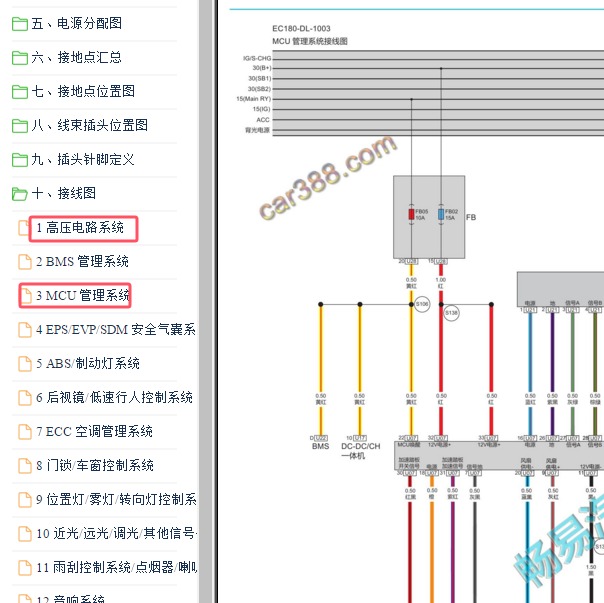The width and height of the screenshot is (604, 603).
Task: Open document 4 EPS/EVP/SDM 安全气囊
Action: tap(116, 329)
